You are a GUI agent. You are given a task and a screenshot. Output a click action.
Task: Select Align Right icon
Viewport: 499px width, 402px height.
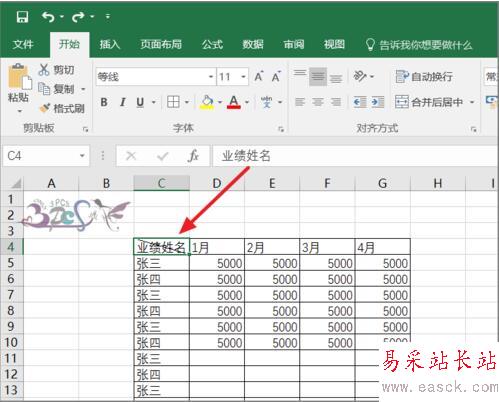click(x=336, y=102)
